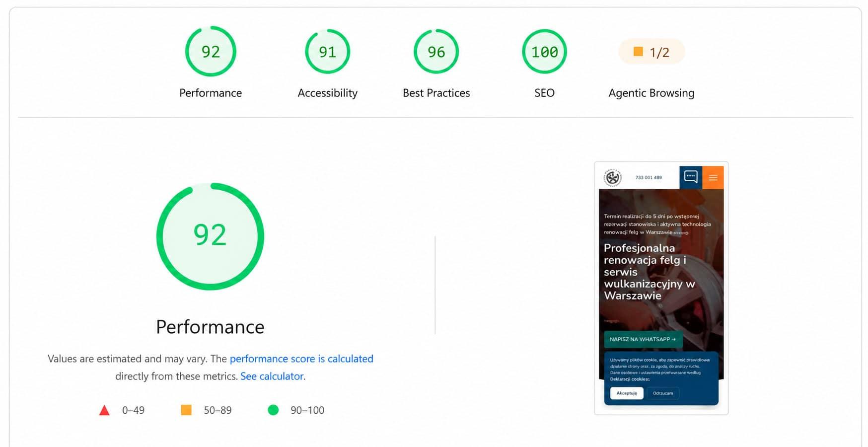Click the orange square 50–89 legend icon
The height and width of the screenshot is (447, 868).
click(x=186, y=410)
